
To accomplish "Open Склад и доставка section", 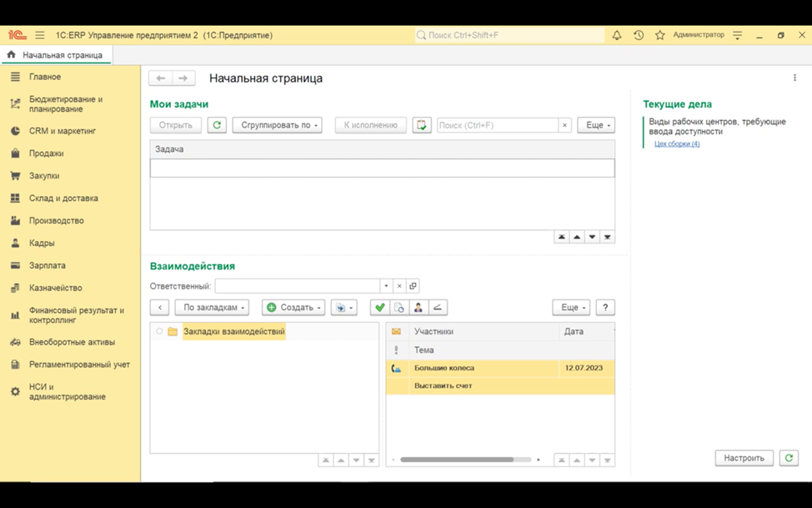I will [x=63, y=198].
